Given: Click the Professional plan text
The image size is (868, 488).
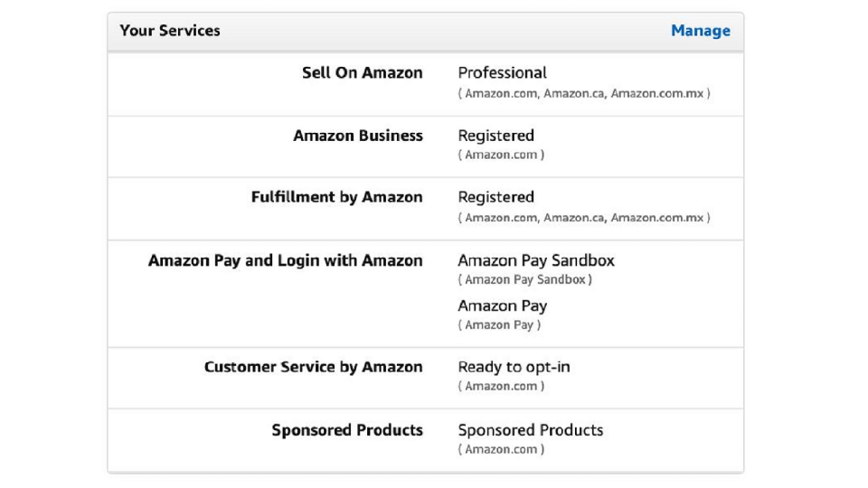Looking at the screenshot, I should [x=502, y=72].
